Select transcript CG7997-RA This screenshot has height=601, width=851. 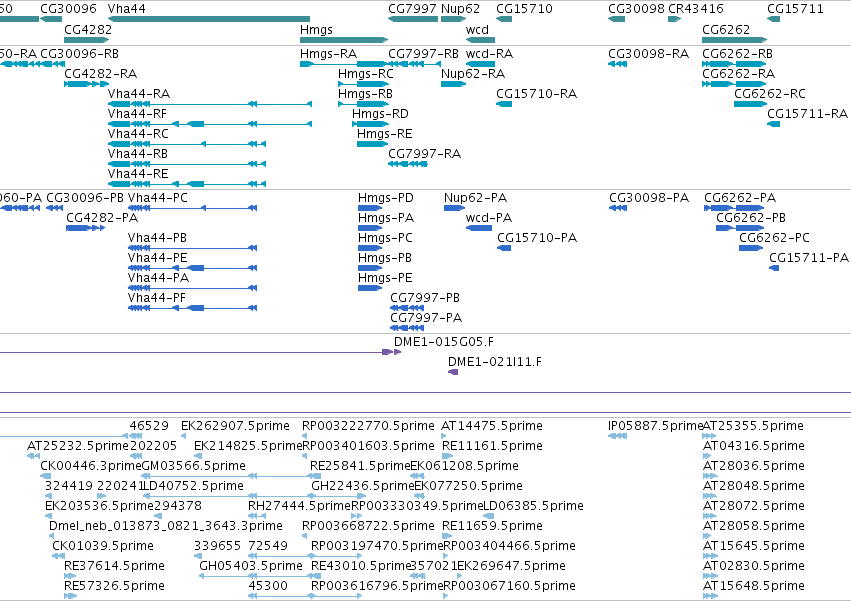click(x=408, y=164)
